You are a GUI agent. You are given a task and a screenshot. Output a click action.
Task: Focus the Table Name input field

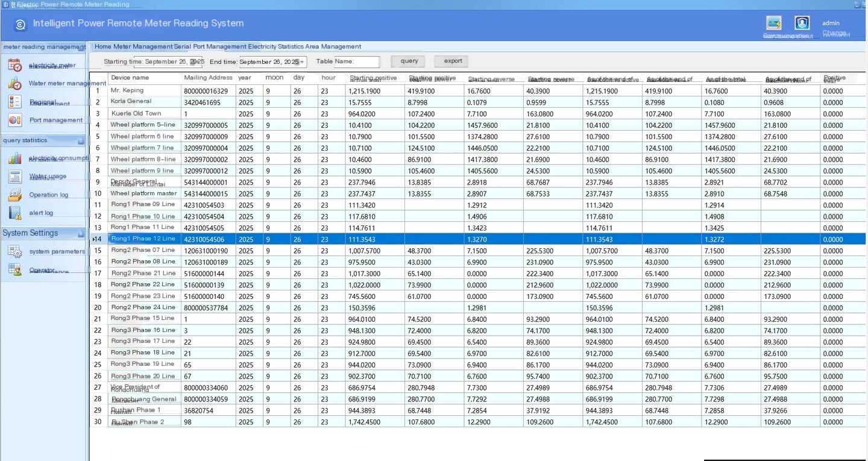point(357,61)
